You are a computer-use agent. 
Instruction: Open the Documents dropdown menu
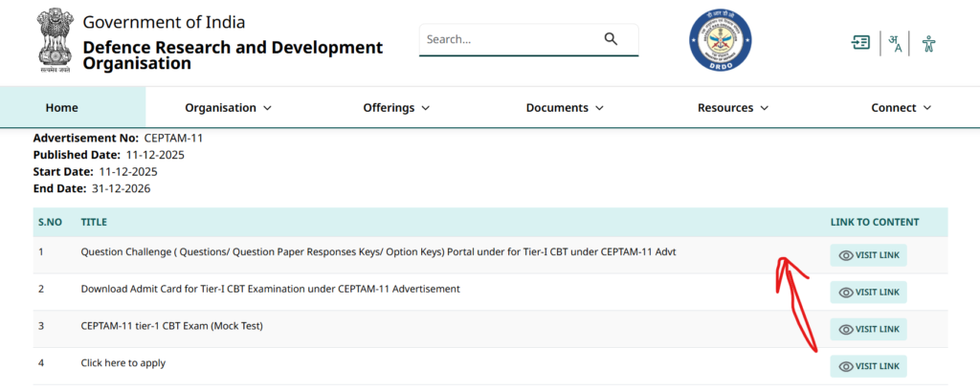[x=565, y=107]
